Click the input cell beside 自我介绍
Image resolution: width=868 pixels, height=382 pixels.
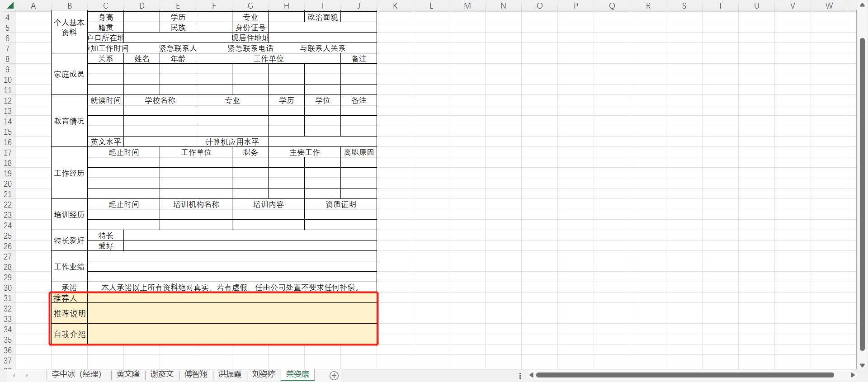pyautogui.click(x=232, y=334)
